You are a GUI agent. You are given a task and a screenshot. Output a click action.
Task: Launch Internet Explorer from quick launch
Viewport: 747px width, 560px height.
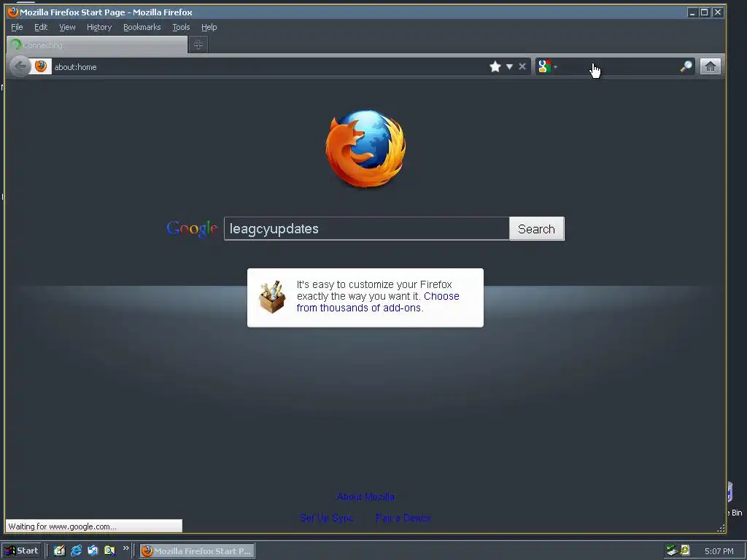tap(76, 551)
